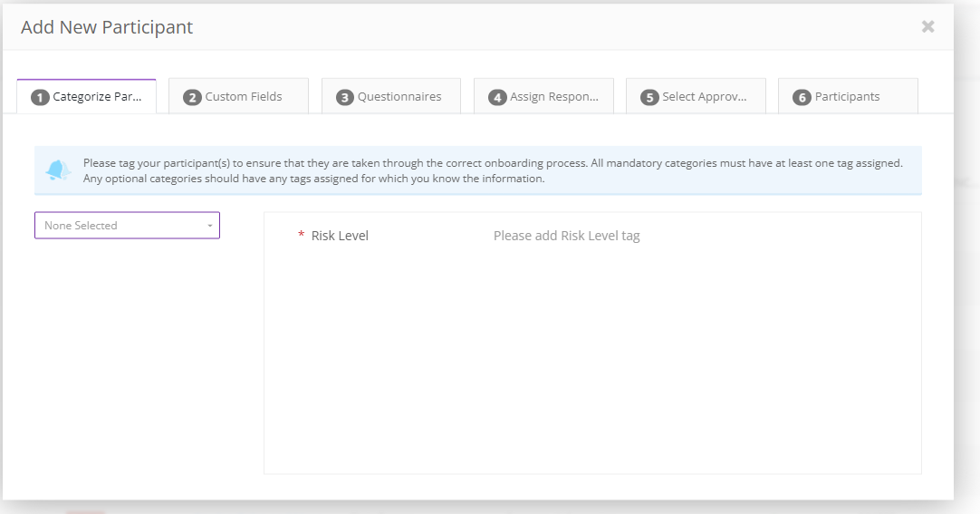Open the Select Approv... tab

click(696, 96)
